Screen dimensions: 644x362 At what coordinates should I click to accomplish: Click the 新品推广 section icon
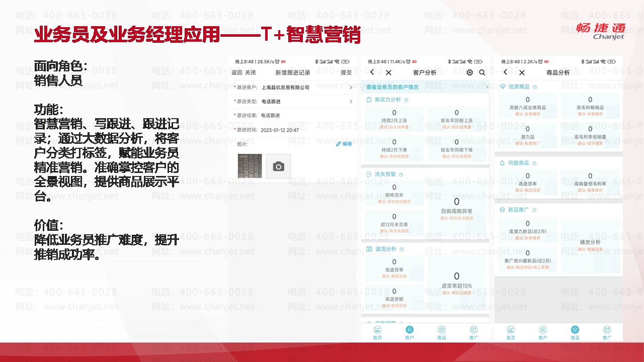click(x=502, y=210)
